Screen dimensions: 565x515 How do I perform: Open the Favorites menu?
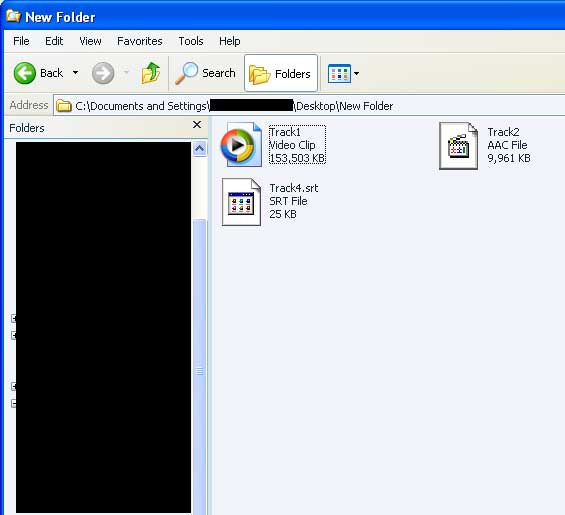140,41
